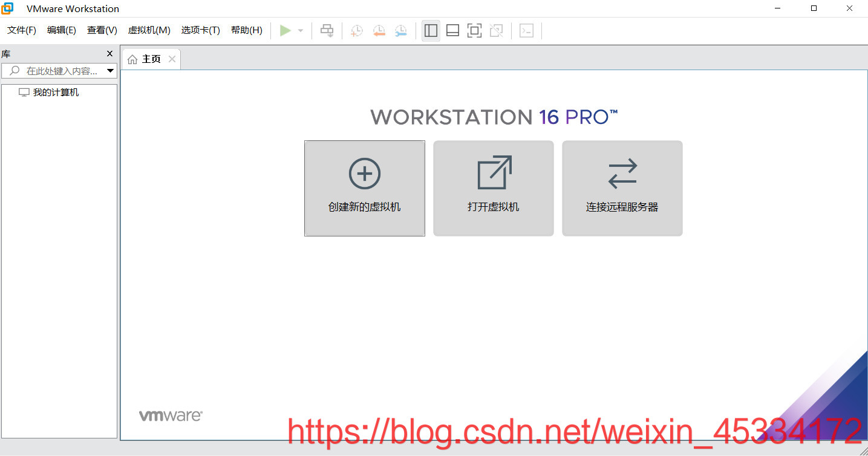The image size is (868, 456).
Task: Click 打开虚拟机 button
Action: coord(494,189)
